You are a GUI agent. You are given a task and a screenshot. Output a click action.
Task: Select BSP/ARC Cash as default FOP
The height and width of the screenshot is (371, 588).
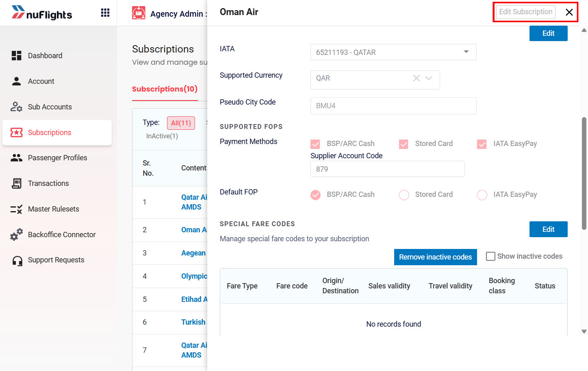pyautogui.click(x=316, y=195)
